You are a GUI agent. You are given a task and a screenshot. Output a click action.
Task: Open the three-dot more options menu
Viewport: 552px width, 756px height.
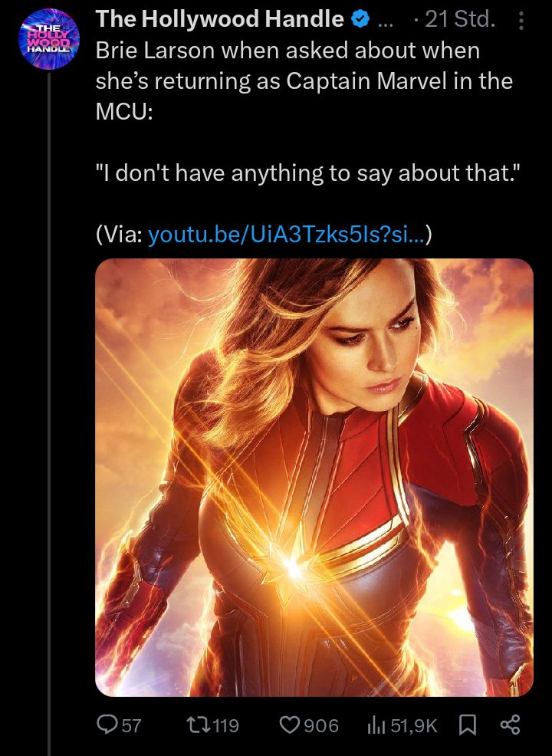pos(521,20)
